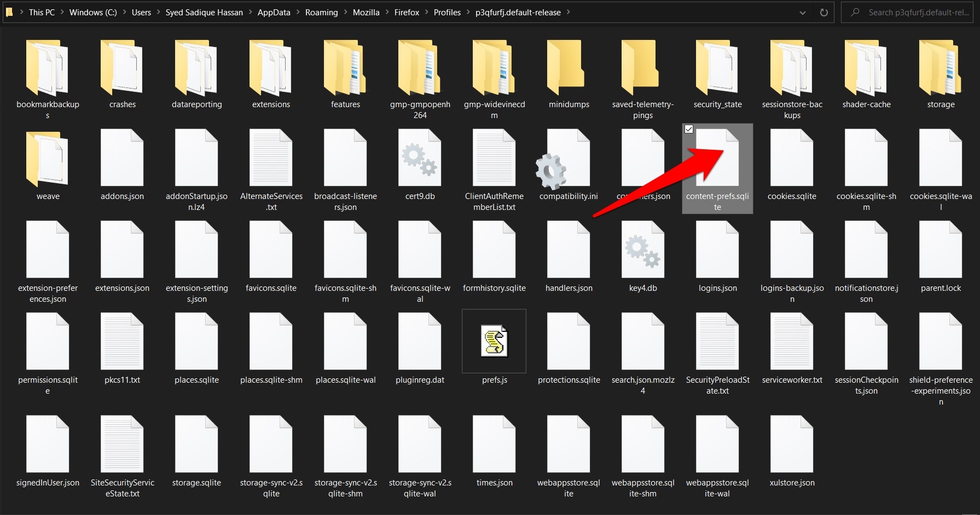Expand the address bar history dropdown

tap(803, 13)
